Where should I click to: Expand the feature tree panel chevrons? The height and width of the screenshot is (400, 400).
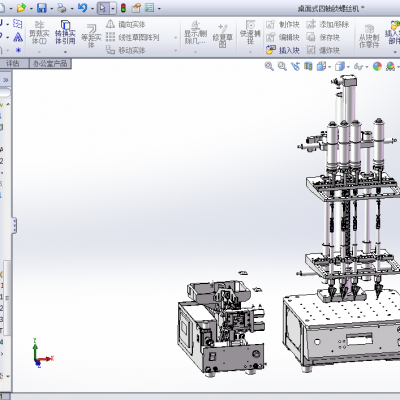(x=6, y=80)
